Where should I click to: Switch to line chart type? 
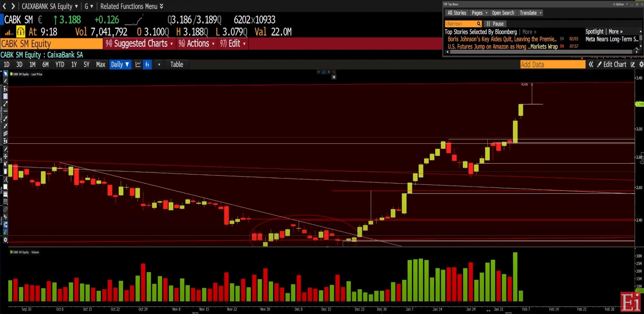click(138, 64)
